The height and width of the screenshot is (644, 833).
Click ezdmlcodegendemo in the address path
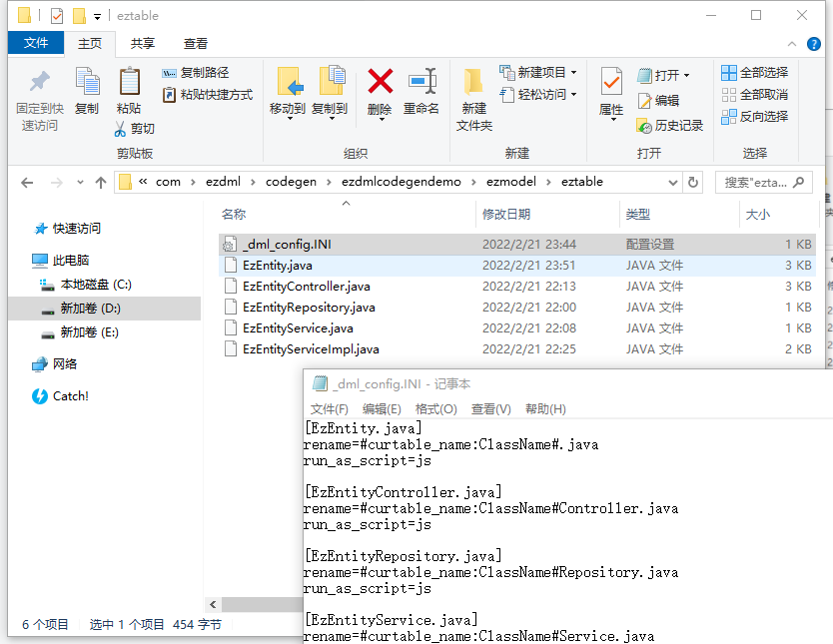(402, 182)
